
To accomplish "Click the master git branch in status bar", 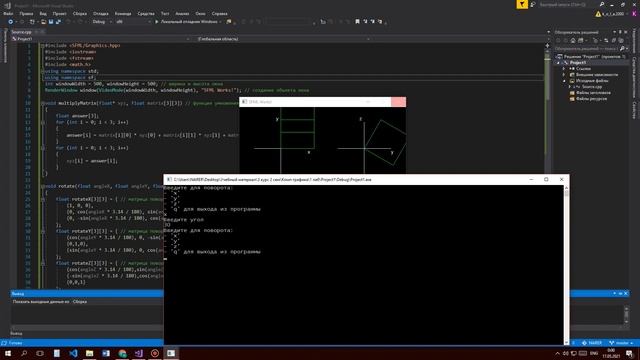I will (x=621, y=343).
